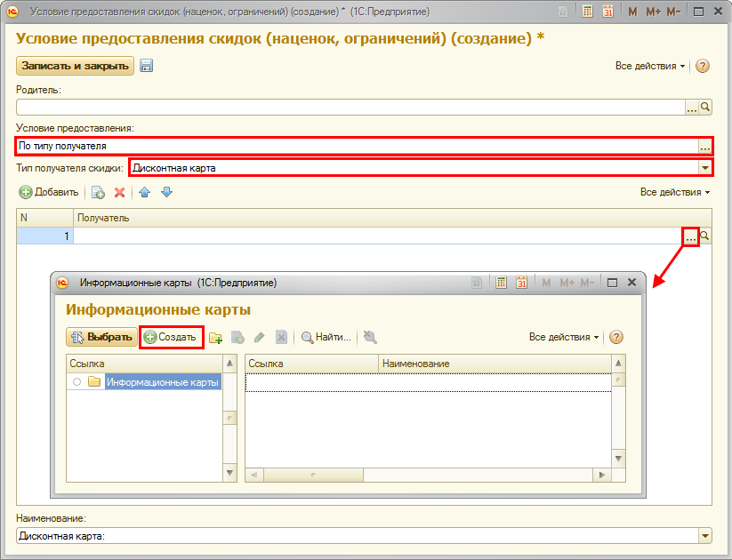Image resolution: width=732 pixels, height=560 pixels.
Task: Click the magnifier icon in the Родитель field
Action: pyautogui.click(x=706, y=107)
